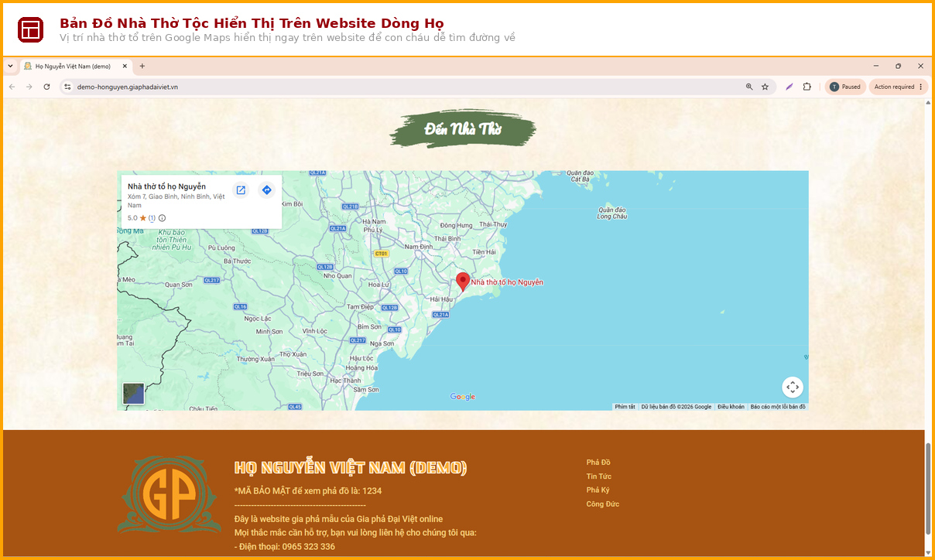Expand the tab search dropdown arrow
This screenshot has width=935, height=560.
[11, 67]
